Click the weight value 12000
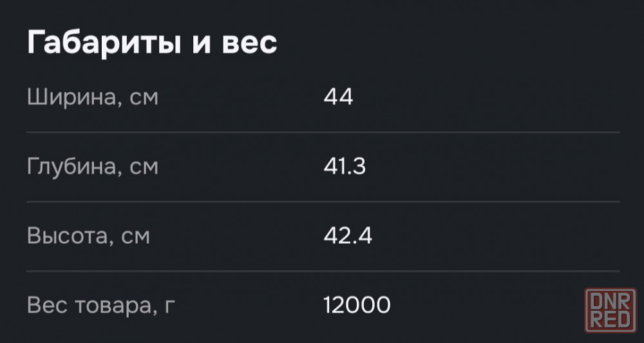 click(x=357, y=305)
